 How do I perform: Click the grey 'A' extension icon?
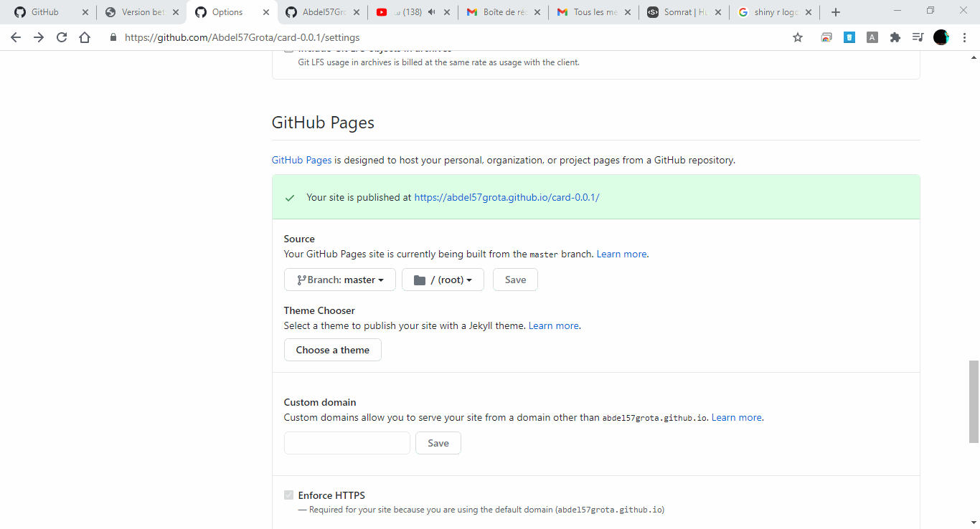872,37
